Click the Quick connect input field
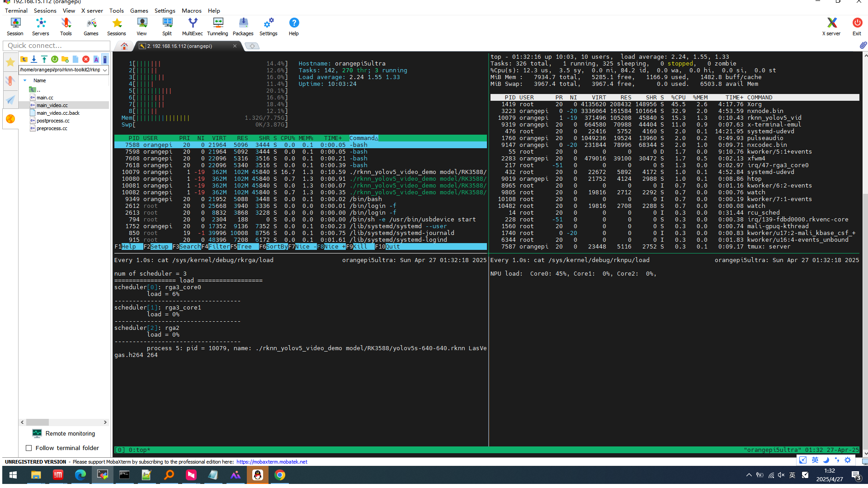868x488 pixels. tap(57, 46)
